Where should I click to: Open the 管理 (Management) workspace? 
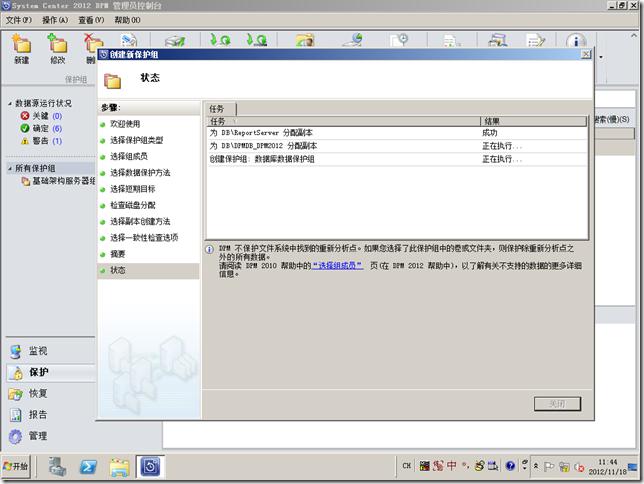(x=38, y=436)
